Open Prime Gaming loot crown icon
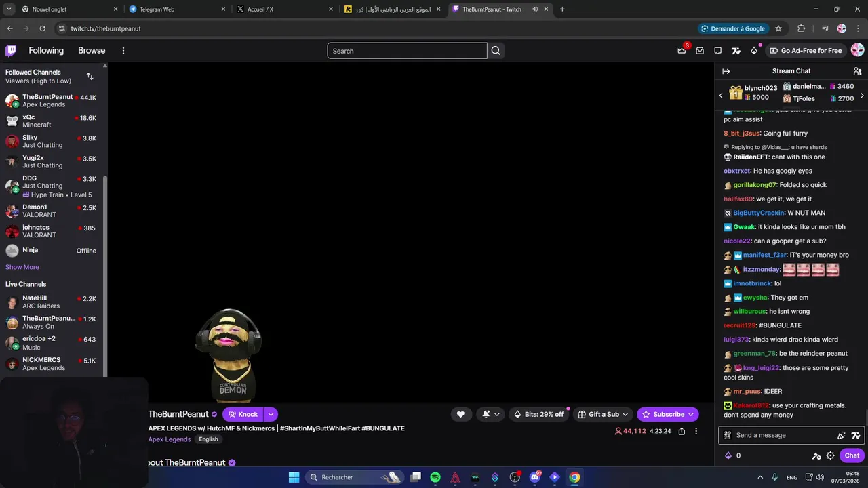The height and width of the screenshot is (488, 868). click(682, 50)
